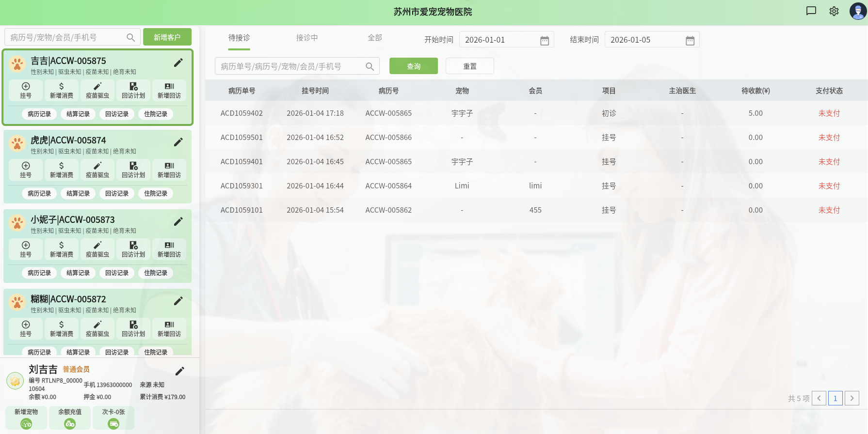
Task: Switch to the 全部 tab
Action: tap(375, 38)
